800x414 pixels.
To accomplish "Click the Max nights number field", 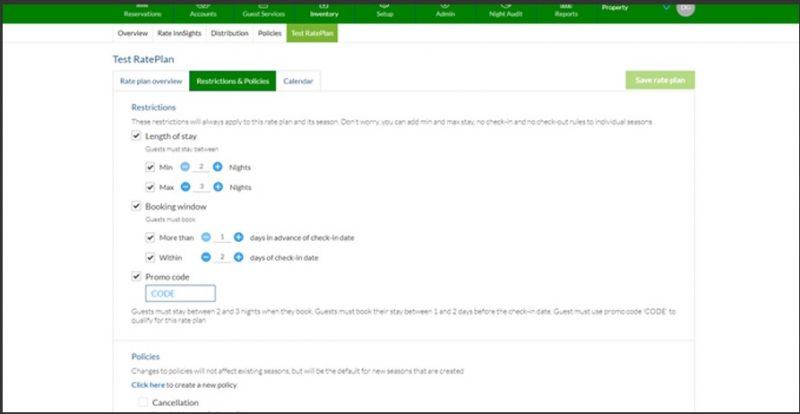I will pos(202,187).
